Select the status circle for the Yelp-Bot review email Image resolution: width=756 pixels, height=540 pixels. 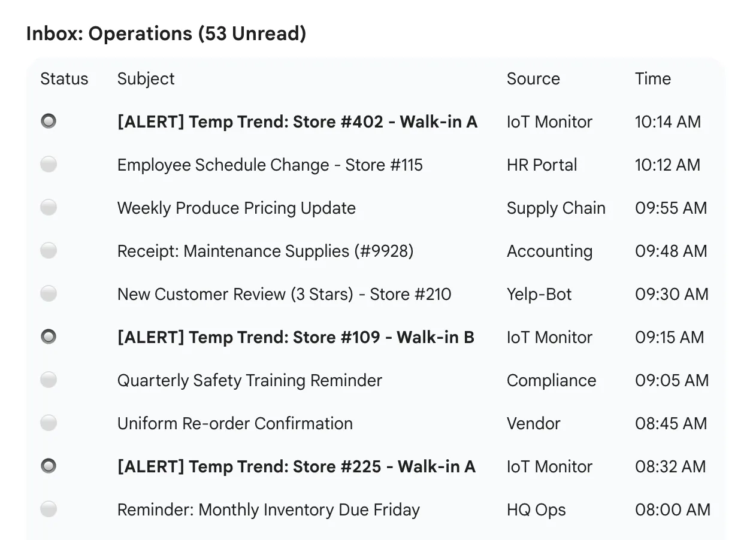(x=49, y=293)
